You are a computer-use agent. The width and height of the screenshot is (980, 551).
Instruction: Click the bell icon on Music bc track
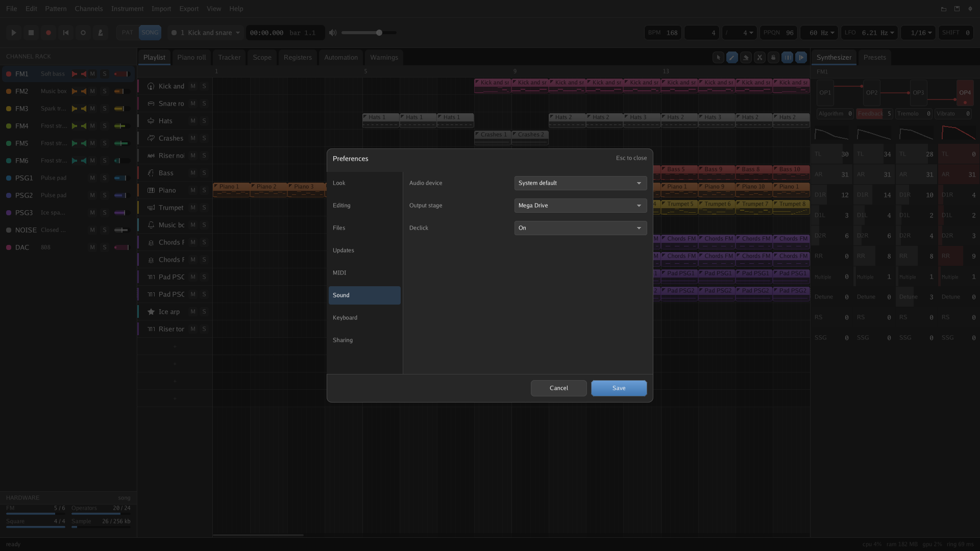coord(151,225)
